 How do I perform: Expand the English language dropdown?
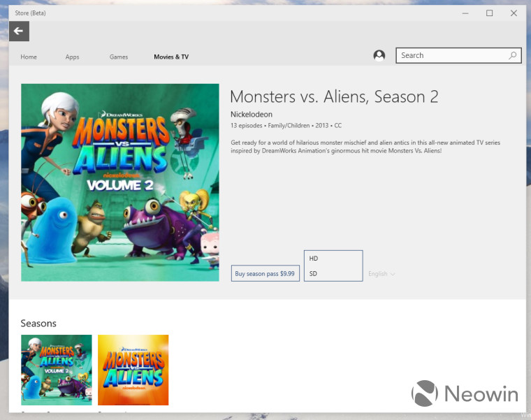pyautogui.click(x=381, y=274)
